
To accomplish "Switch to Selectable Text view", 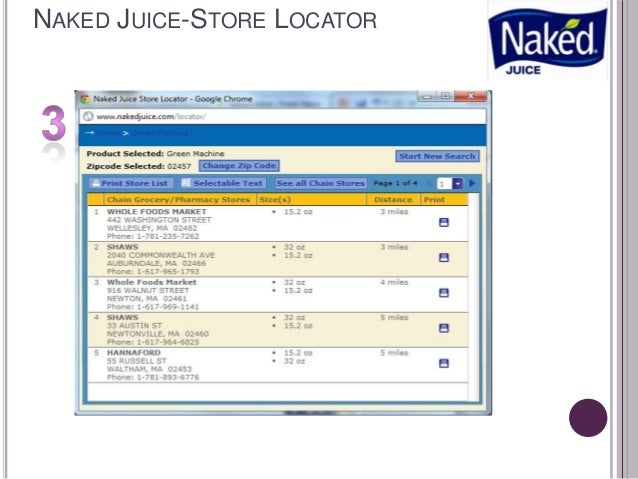I will tap(223, 183).
